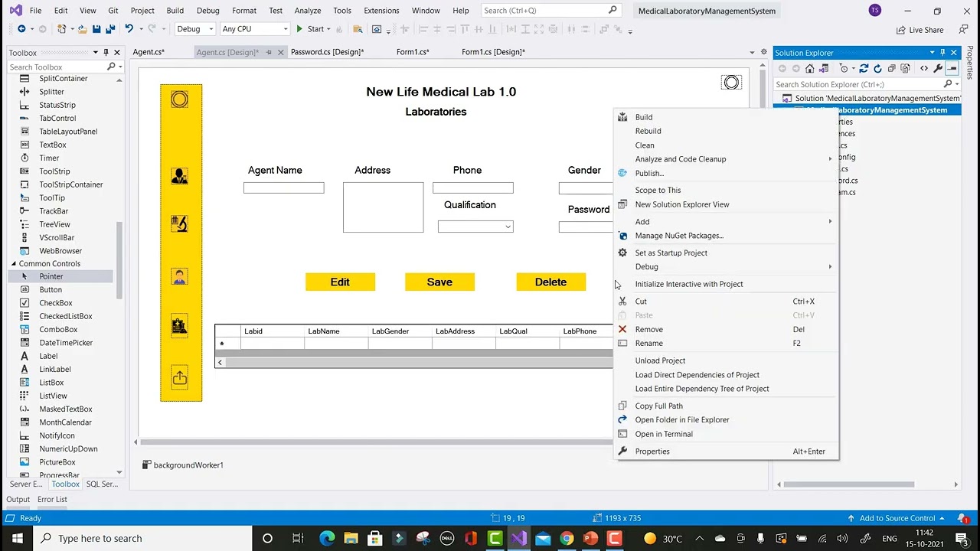Click the Open File toolbar icon

pos(82,29)
